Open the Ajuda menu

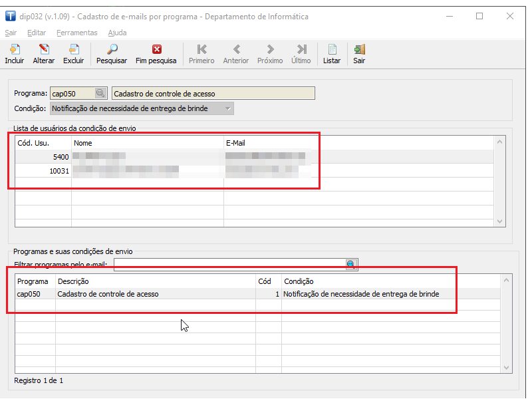(117, 33)
